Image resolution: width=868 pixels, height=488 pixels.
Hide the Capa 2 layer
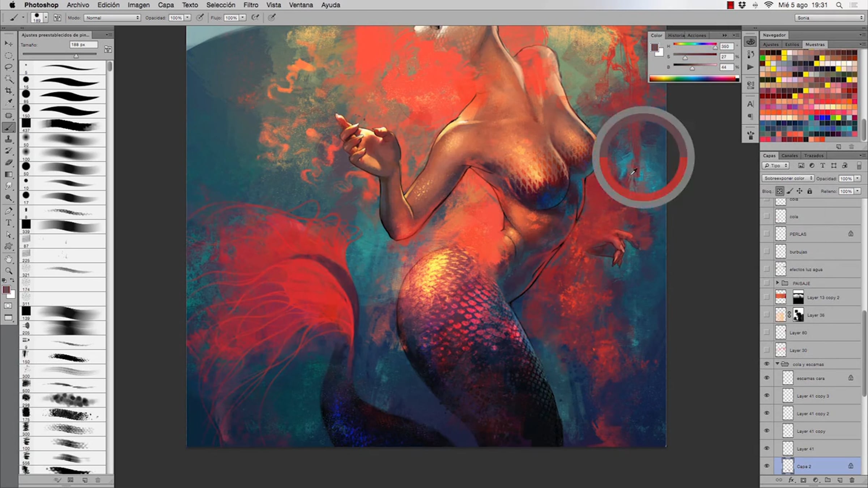point(766,466)
